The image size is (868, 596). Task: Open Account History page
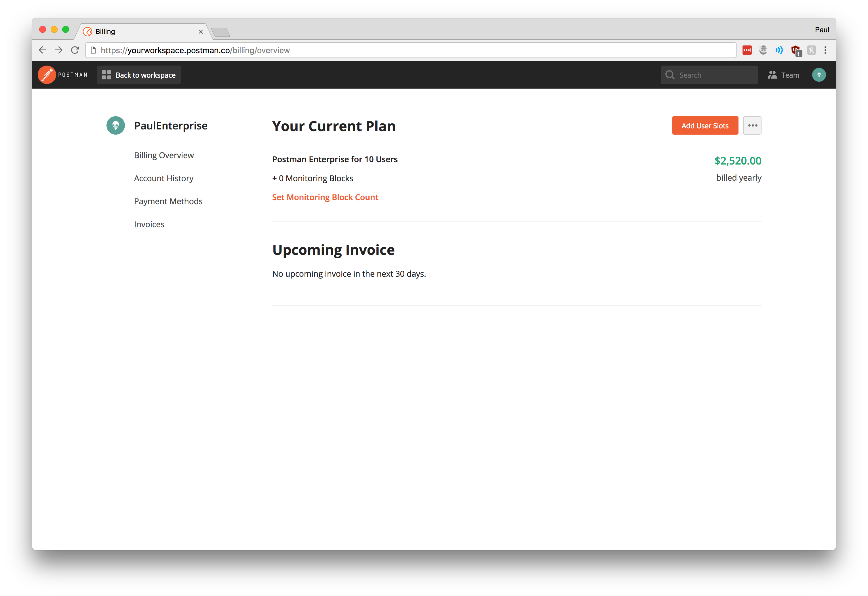[x=164, y=178]
